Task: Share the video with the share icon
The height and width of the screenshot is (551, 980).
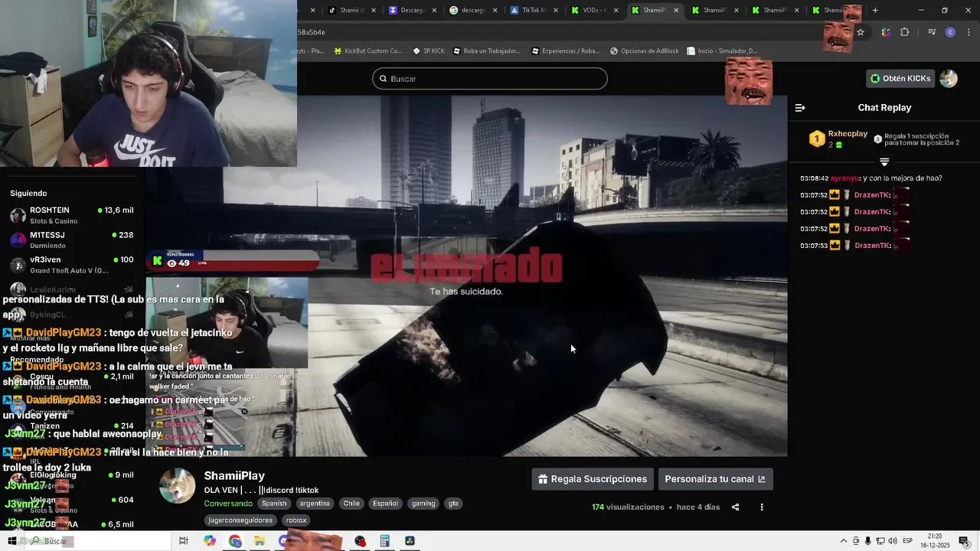Action: [x=735, y=507]
